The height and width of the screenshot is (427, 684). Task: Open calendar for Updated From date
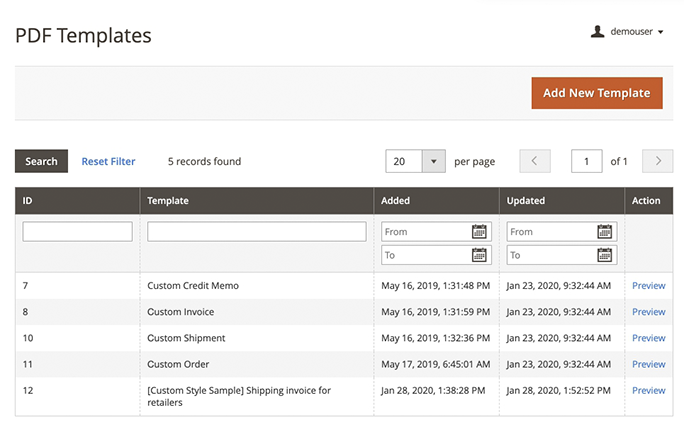[605, 232]
